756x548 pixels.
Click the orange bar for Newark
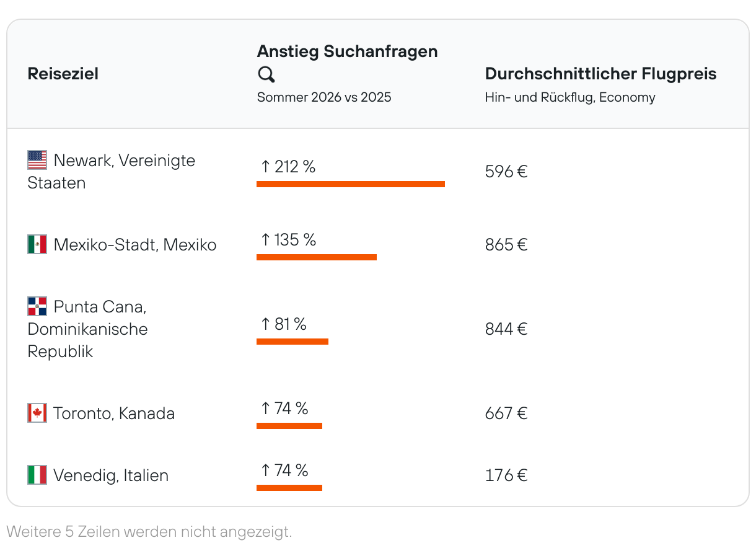click(x=350, y=184)
